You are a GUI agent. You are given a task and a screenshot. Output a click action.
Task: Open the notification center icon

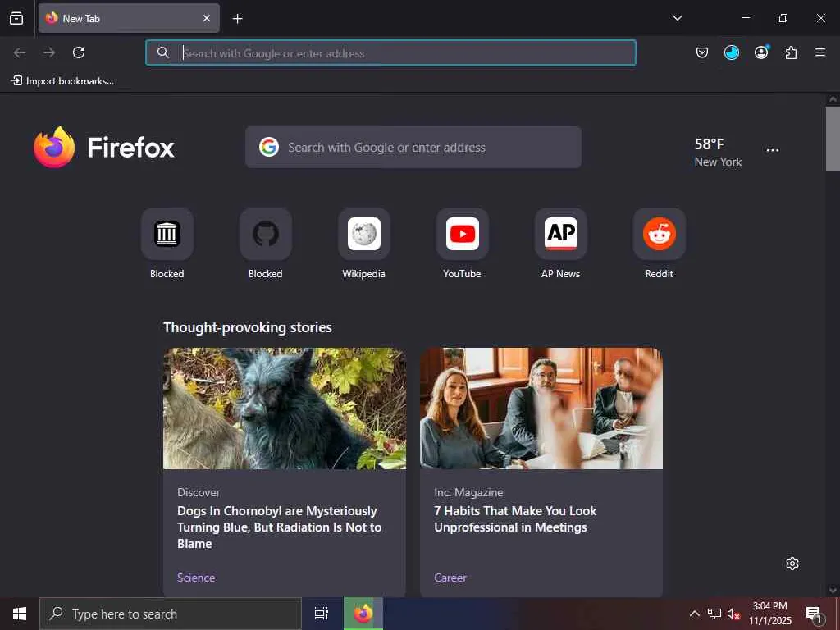(x=815, y=614)
